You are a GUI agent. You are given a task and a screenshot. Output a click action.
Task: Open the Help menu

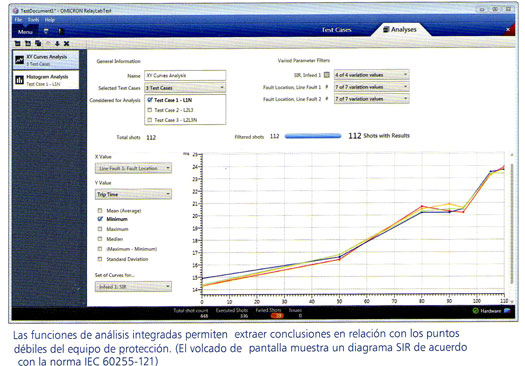pyautogui.click(x=50, y=20)
